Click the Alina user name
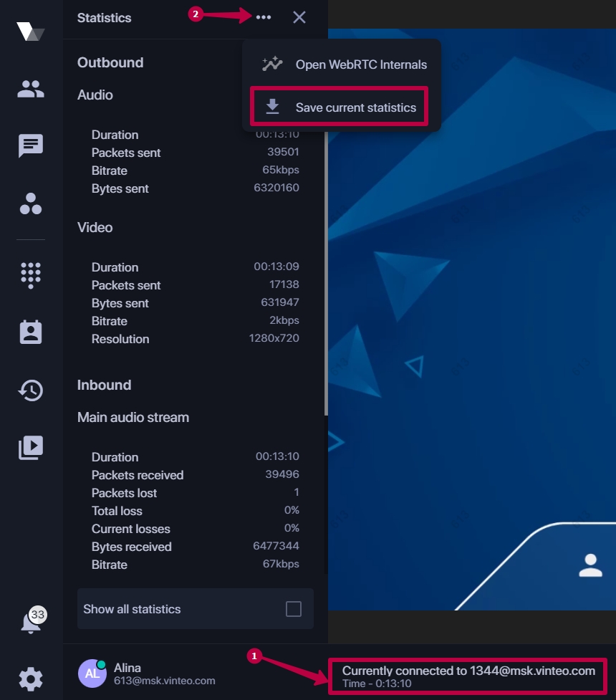This screenshot has width=616, height=700. tap(127, 668)
